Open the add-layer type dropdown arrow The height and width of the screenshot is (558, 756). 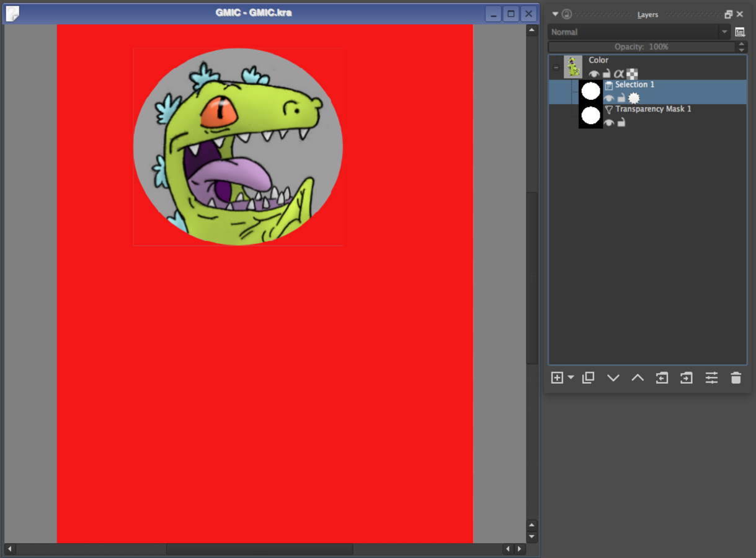coord(571,378)
